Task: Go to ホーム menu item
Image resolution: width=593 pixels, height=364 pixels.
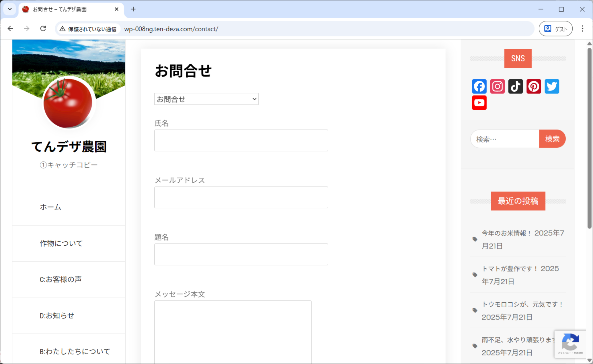Action: tap(50, 207)
